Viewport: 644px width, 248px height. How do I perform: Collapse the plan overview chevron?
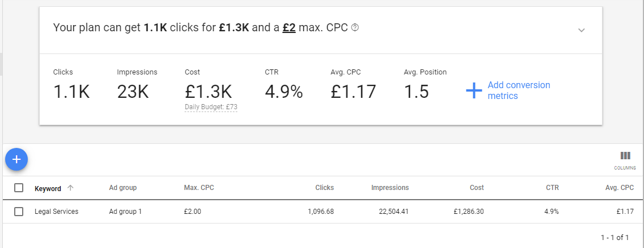coord(581,30)
